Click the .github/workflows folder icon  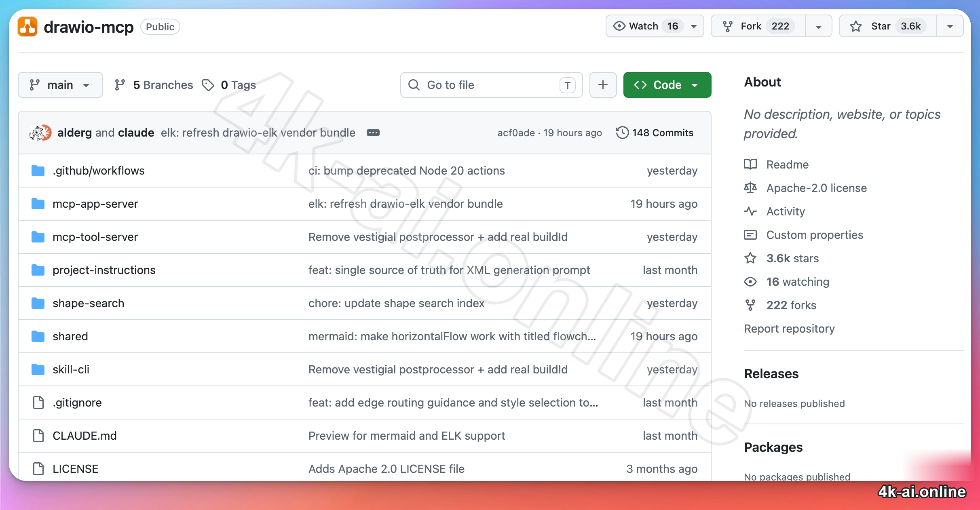38,171
